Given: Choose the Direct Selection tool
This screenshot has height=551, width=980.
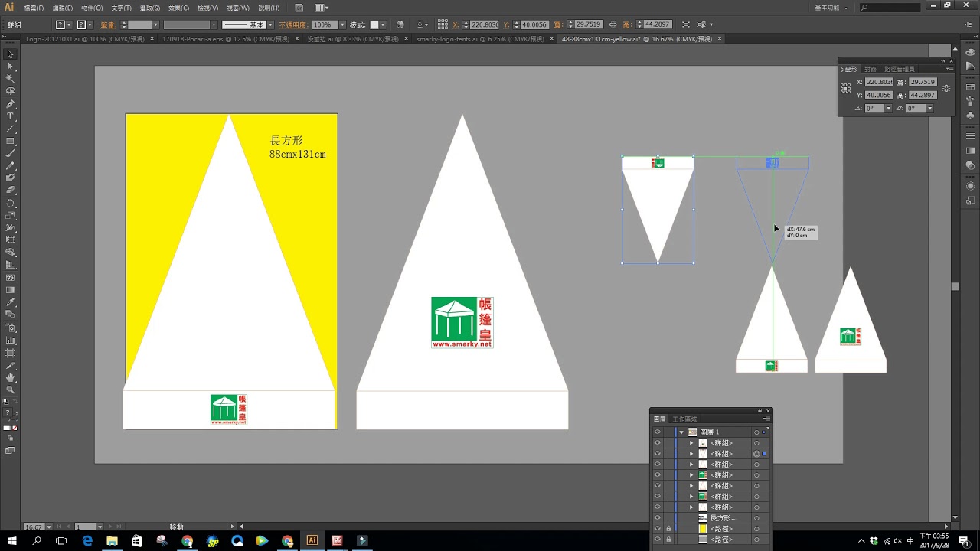Looking at the screenshot, I should pyautogui.click(x=10, y=67).
